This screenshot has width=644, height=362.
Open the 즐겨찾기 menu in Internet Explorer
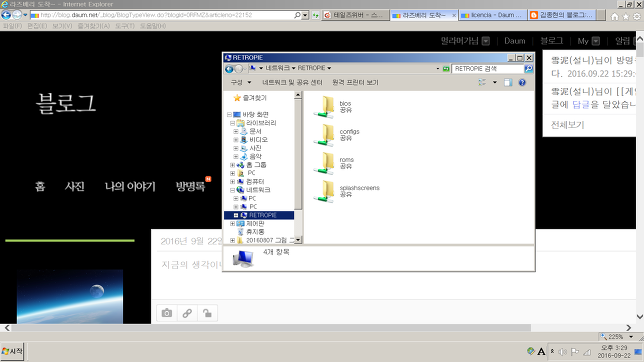coord(94,26)
